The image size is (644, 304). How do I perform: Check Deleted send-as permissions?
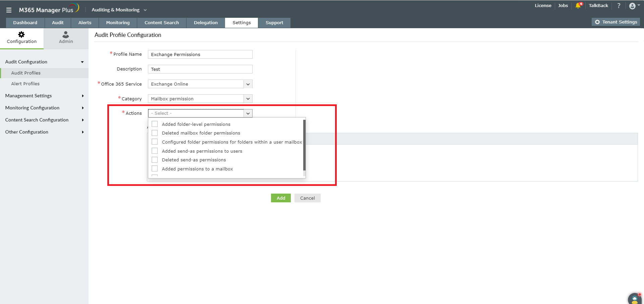(x=155, y=159)
